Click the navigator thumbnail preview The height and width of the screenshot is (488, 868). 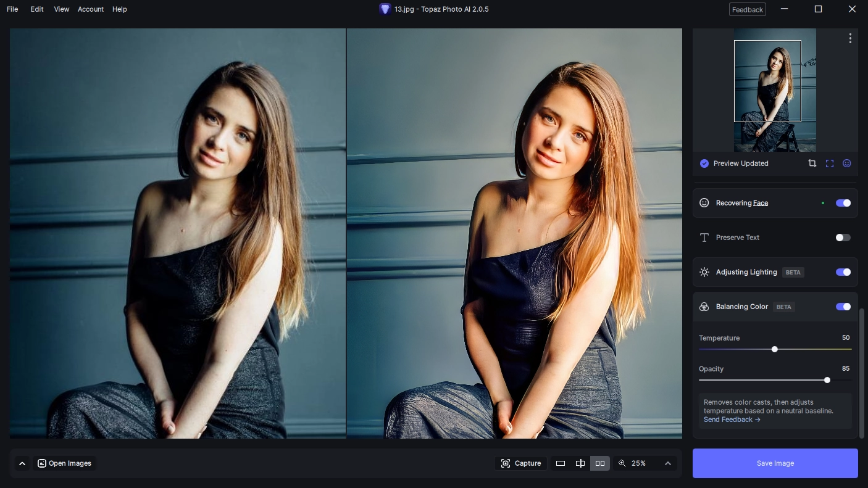click(775, 90)
